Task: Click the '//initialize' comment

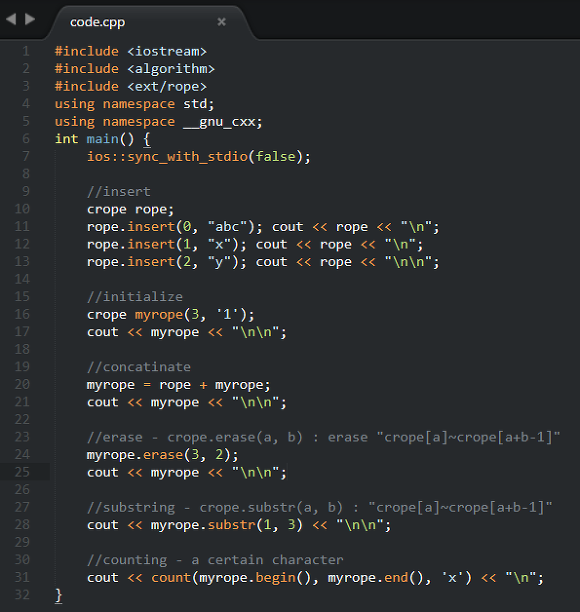Action: (135, 297)
